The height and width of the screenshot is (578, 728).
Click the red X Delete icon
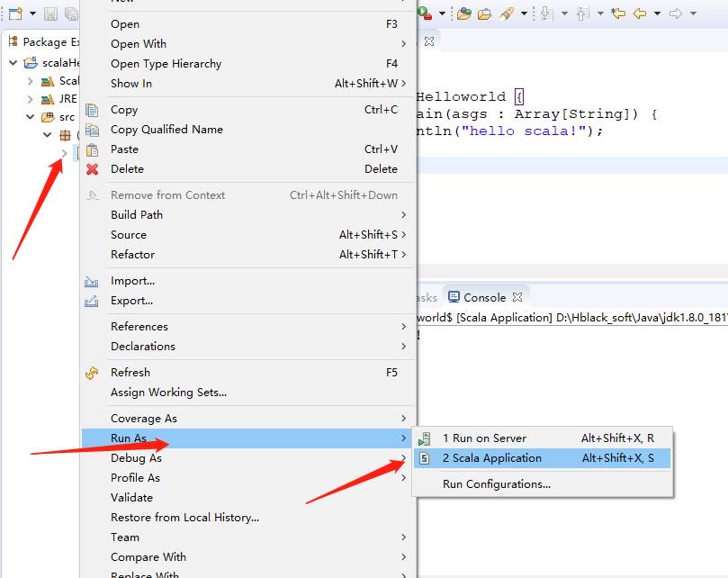pos(92,169)
